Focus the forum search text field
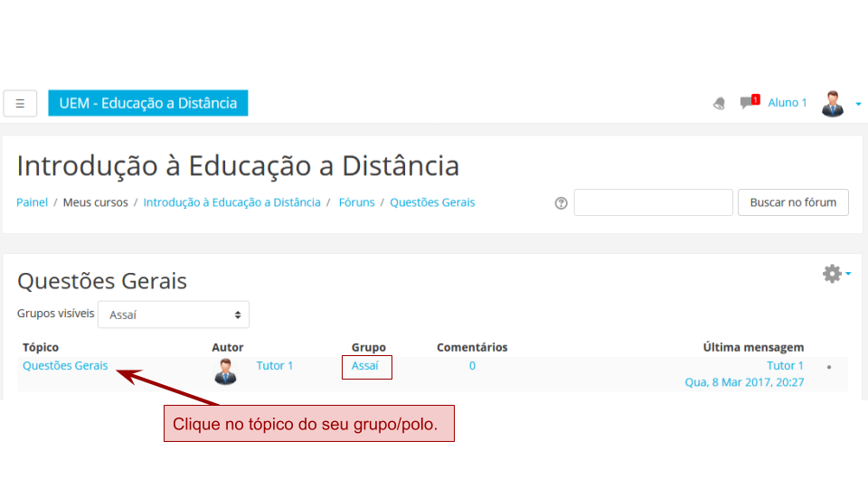The image size is (868, 488). point(653,202)
